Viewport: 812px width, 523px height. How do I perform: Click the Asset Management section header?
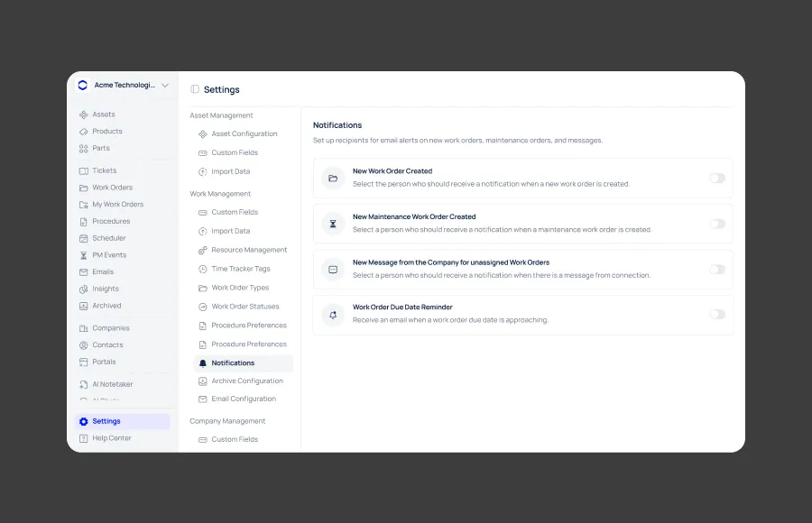[221, 115]
